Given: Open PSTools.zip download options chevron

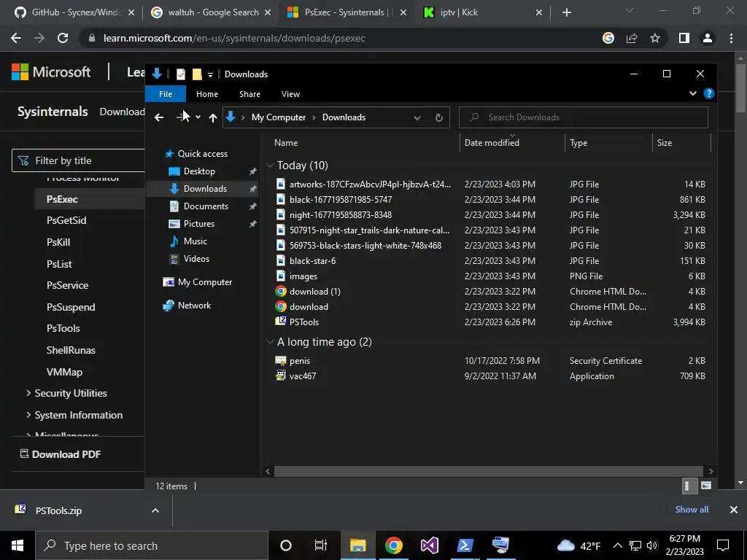Looking at the screenshot, I should [x=155, y=510].
